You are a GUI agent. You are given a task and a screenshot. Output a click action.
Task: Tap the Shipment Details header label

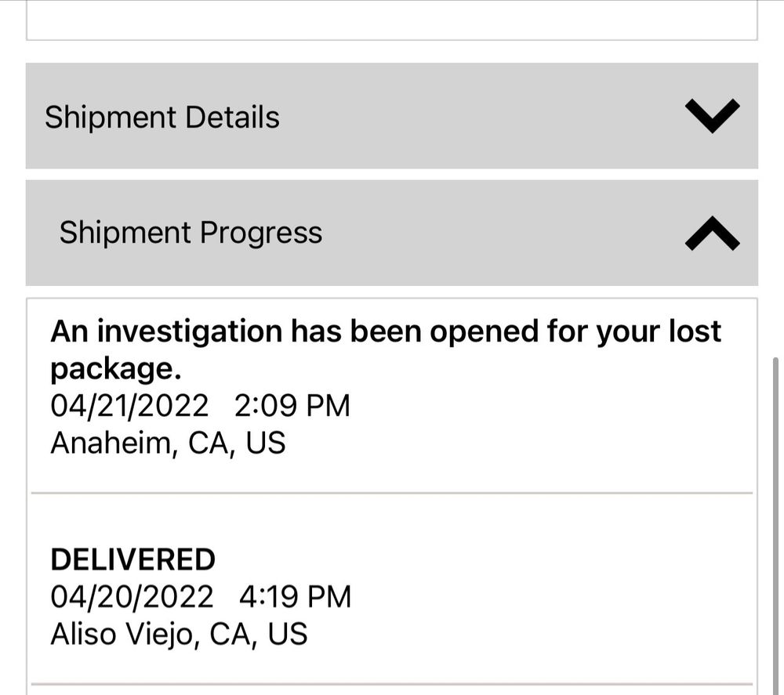point(162,117)
